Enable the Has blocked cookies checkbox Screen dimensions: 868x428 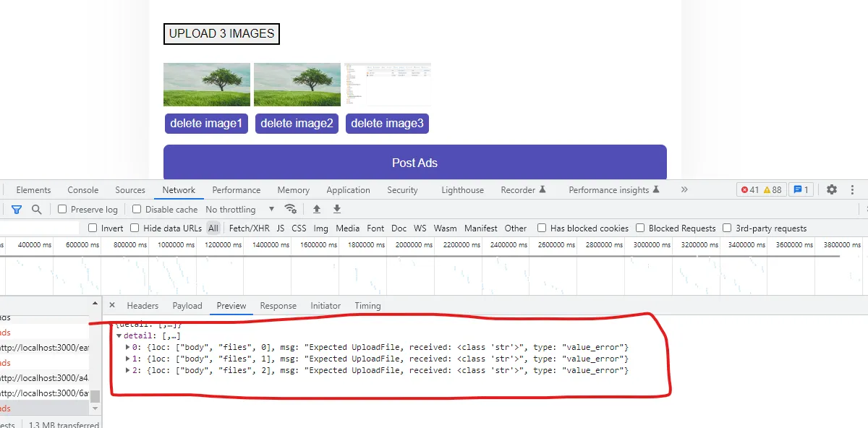point(542,228)
